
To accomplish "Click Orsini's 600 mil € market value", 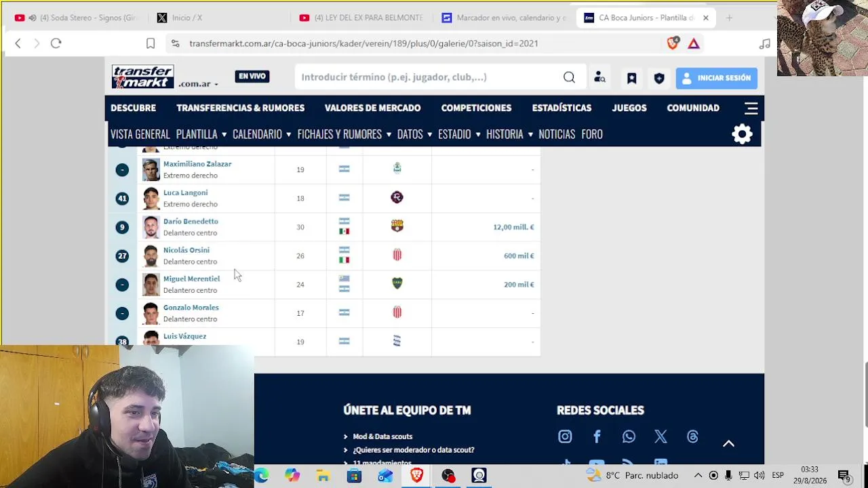I will (x=519, y=256).
